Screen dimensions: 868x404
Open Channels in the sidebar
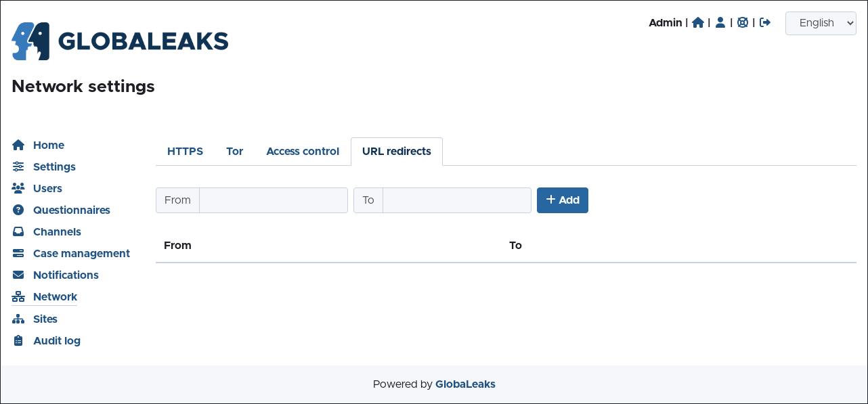tap(57, 231)
